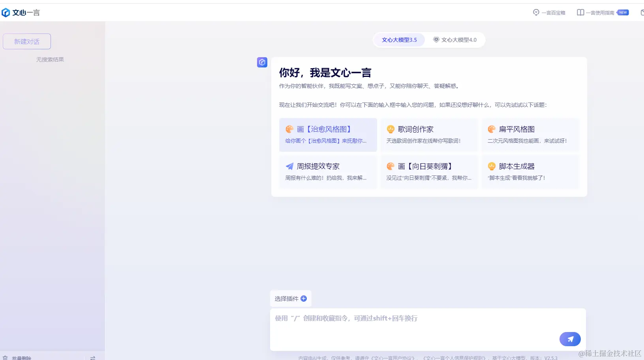Click the 一言百宝箱 lightbulb icon
The height and width of the screenshot is (360, 644).
(536, 13)
